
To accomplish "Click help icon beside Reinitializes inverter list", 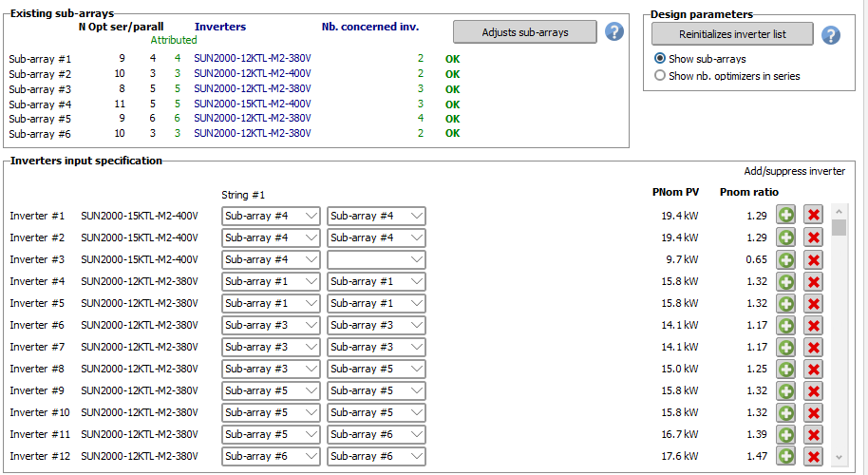I will pyautogui.click(x=830, y=35).
